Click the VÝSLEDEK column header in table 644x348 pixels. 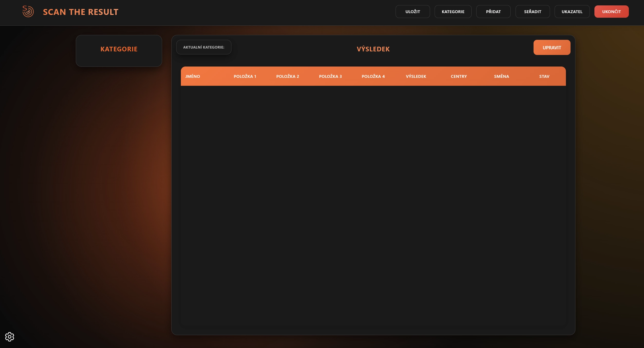[x=416, y=76]
